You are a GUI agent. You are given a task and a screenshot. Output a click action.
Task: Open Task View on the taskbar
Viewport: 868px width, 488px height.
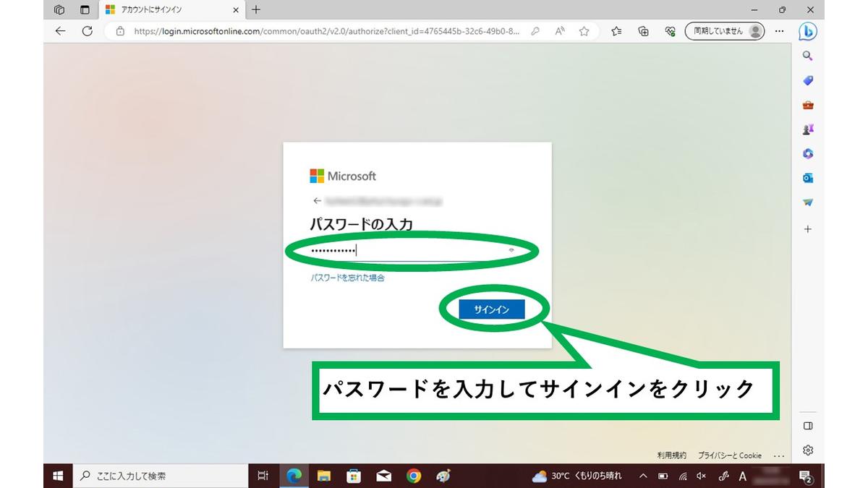click(x=263, y=476)
